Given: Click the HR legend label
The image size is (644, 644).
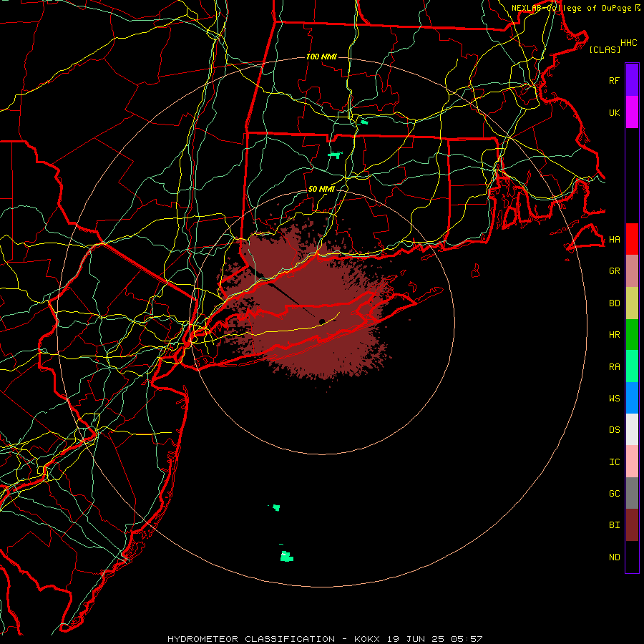Looking at the screenshot, I should click(615, 335).
